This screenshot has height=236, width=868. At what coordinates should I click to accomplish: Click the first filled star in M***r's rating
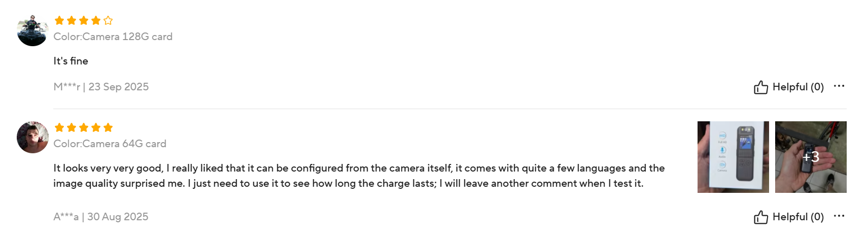(x=59, y=21)
